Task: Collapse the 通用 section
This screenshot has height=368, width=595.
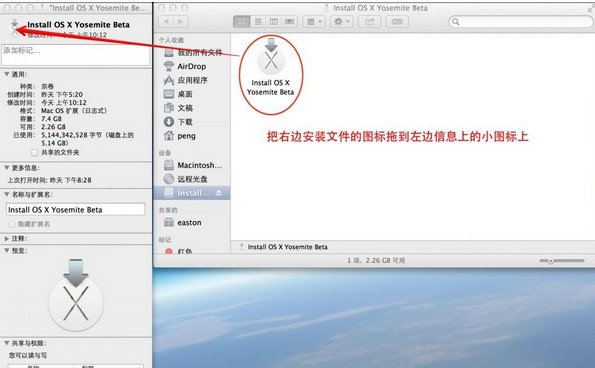Action: point(6,74)
